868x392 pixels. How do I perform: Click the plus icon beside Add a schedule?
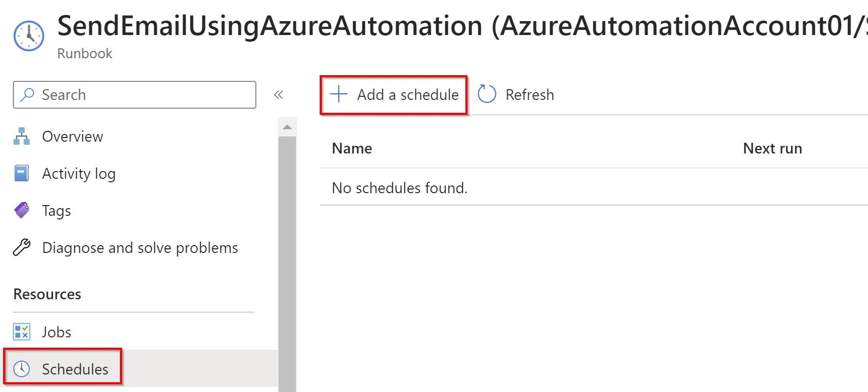tap(339, 94)
